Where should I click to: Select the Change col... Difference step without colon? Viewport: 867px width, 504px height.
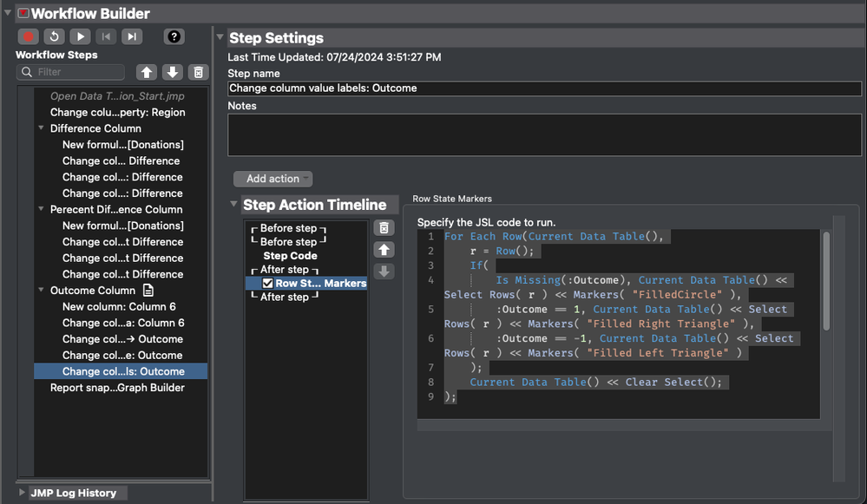122,160
